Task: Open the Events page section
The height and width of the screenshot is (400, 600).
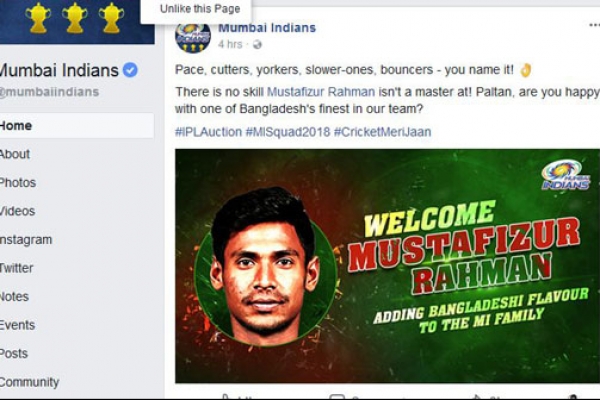Action: (17, 325)
